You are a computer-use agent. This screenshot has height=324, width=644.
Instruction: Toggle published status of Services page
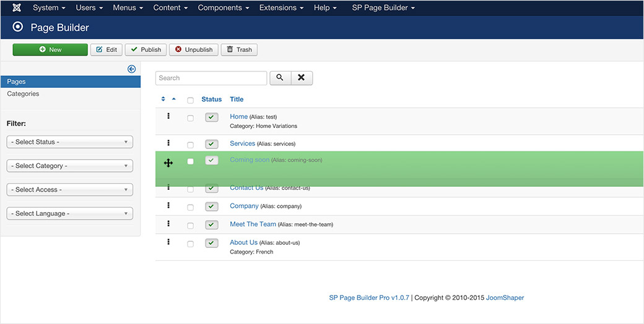click(212, 144)
